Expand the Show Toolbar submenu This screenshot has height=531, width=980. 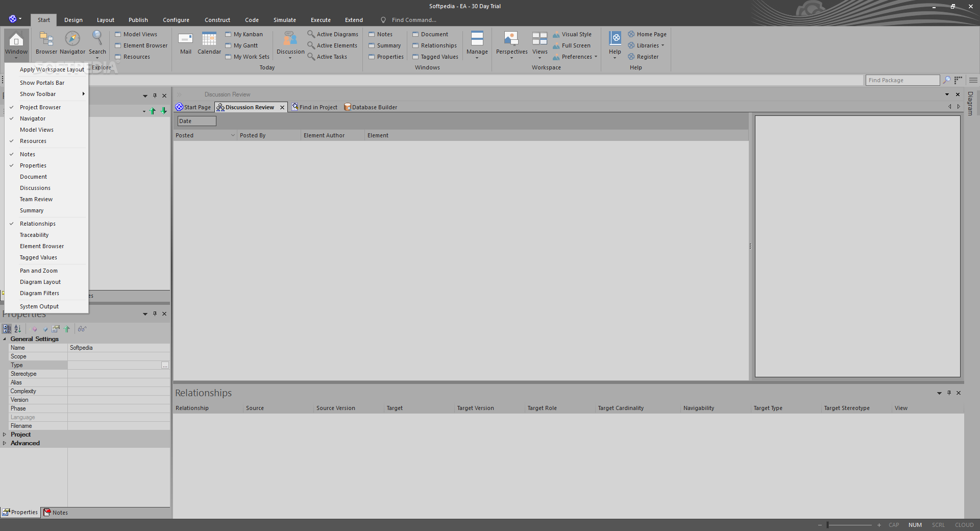pyautogui.click(x=46, y=94)
